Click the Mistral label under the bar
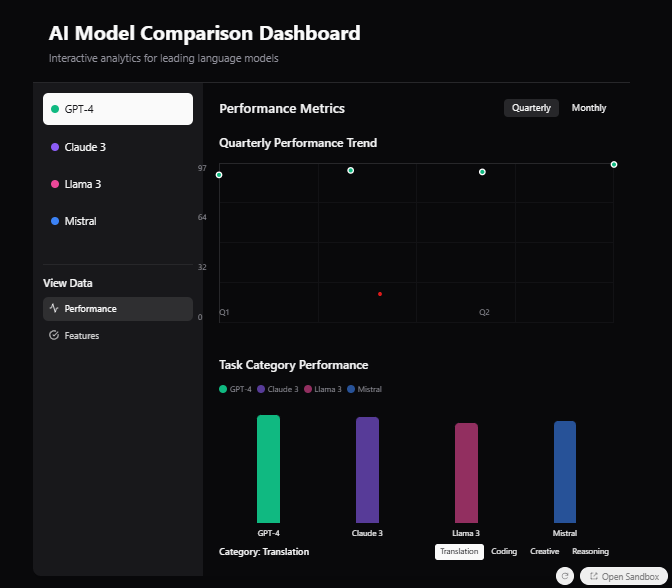Viewport: 672px width, 588px height. pyautogui.click(x=565, y=533)
